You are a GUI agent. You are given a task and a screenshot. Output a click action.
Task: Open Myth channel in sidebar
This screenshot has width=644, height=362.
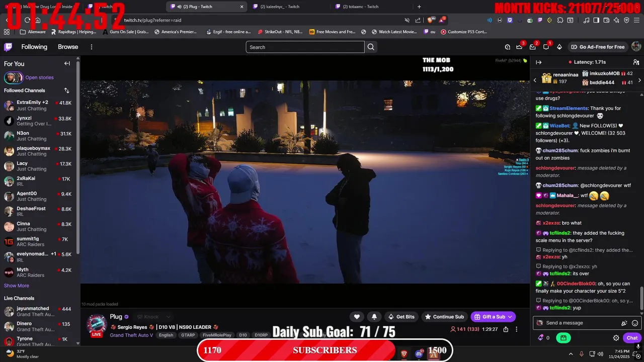tap(38, 272)
